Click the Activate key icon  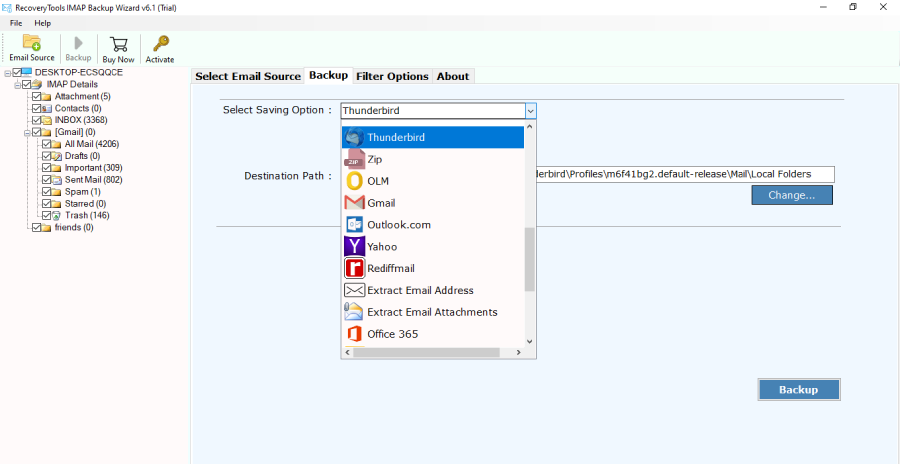pos(160,47)
